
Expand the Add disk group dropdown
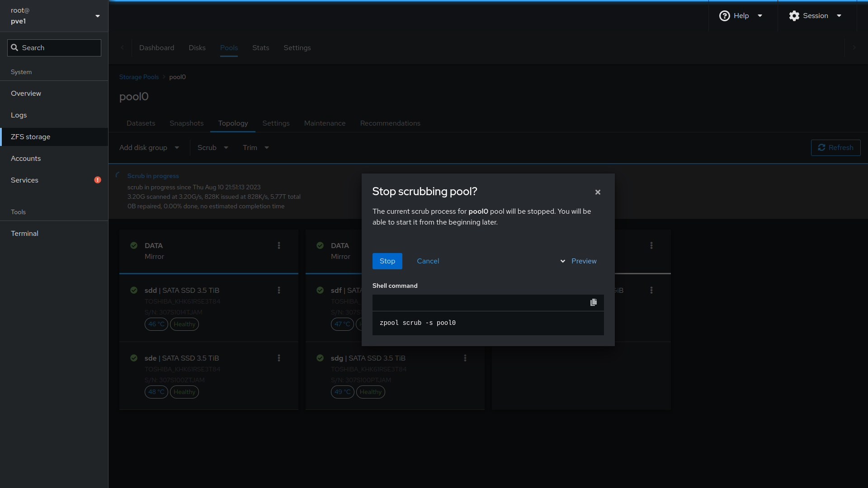click(x=149, y=148)
